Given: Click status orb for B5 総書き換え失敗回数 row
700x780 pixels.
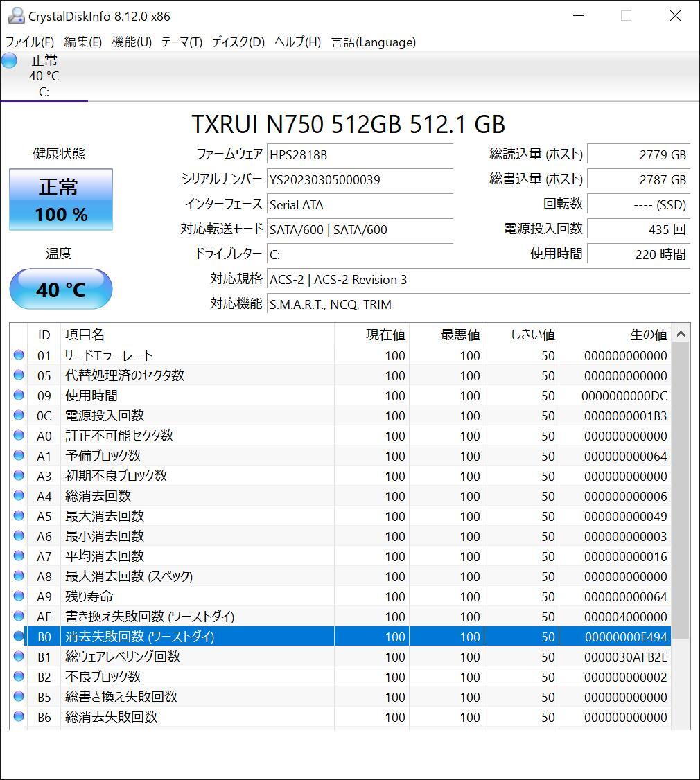Looking at the screenshot, I should (x=19, y=696).
